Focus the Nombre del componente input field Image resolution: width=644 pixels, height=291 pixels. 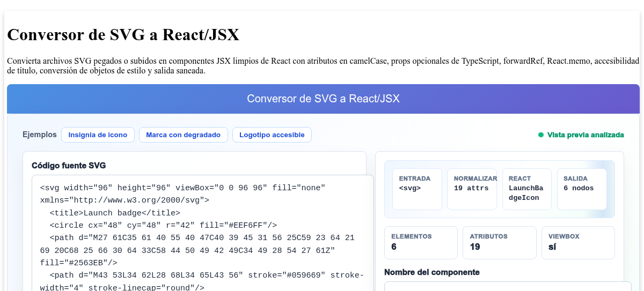tap(508, 286)
